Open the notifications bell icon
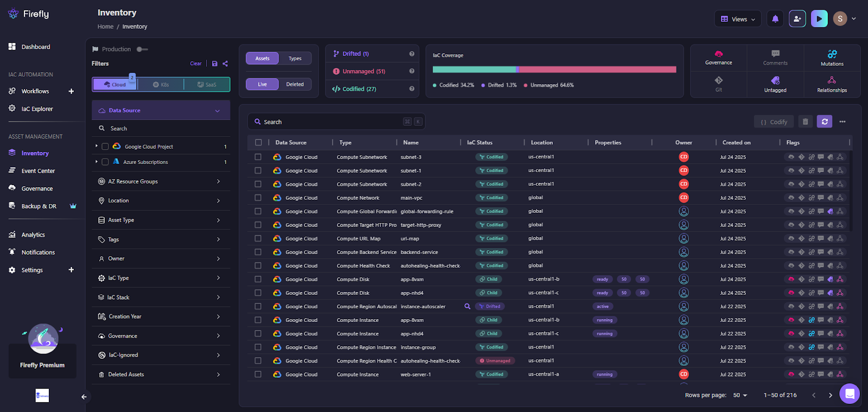This screenshot has height=412, width=868. point(775,19)
